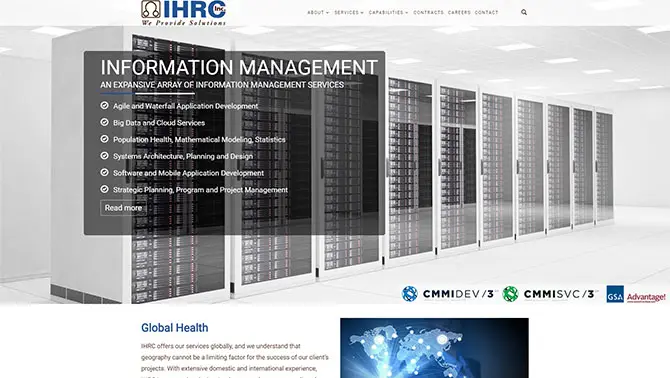Select 'Systems Architecture, Planning and Design' text
Viewport: 670px width, 378px height.
point(183,156)
